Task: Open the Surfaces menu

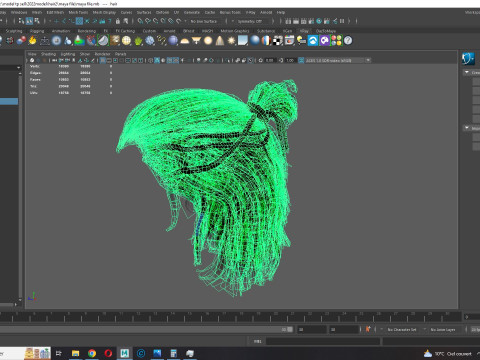Action: (144, 12)
